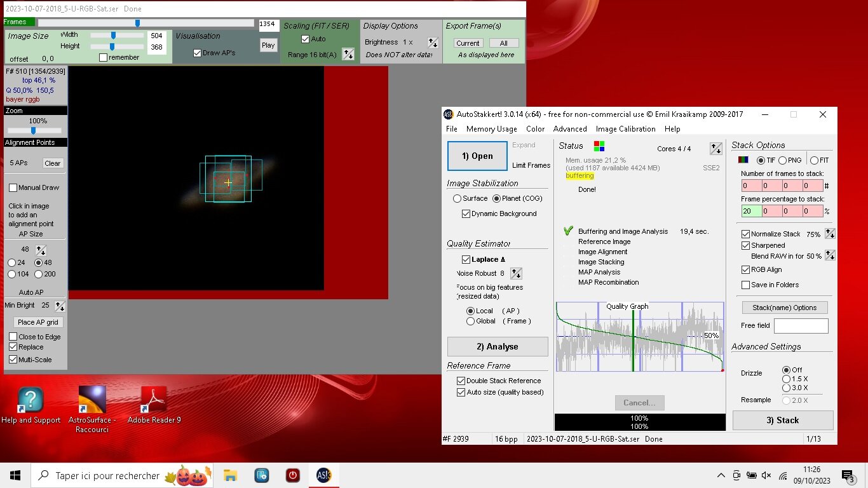Viewport: 868px width, 488px height.
Task: Open Adobe Reader 9 desktop icon
Action: [x=154, y=400]
